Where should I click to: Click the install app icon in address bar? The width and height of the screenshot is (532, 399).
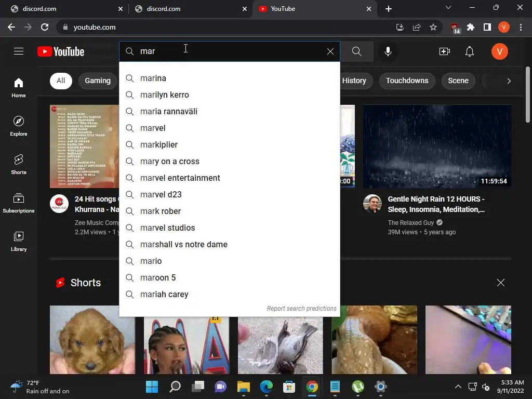coord(400,27)
